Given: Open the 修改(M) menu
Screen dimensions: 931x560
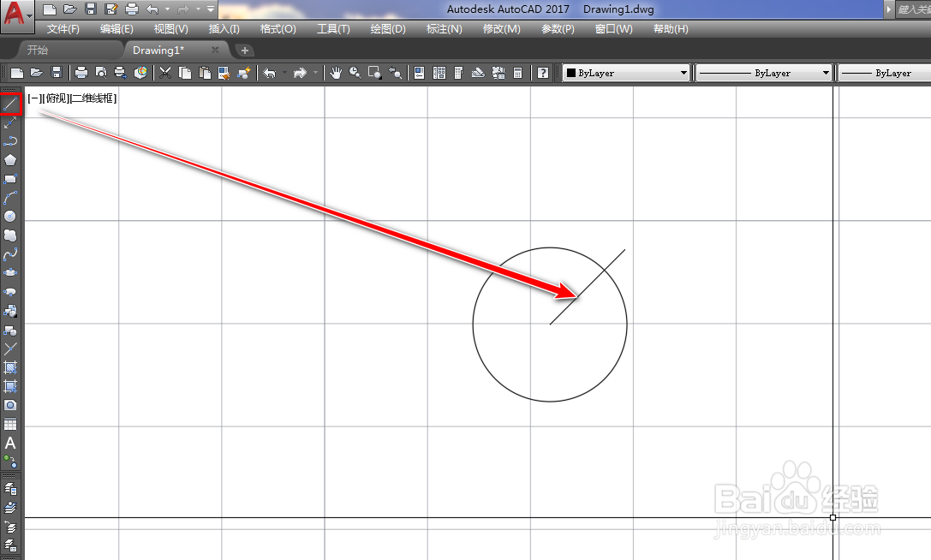Looking at the screenshot, I should [x=502, y=28].
